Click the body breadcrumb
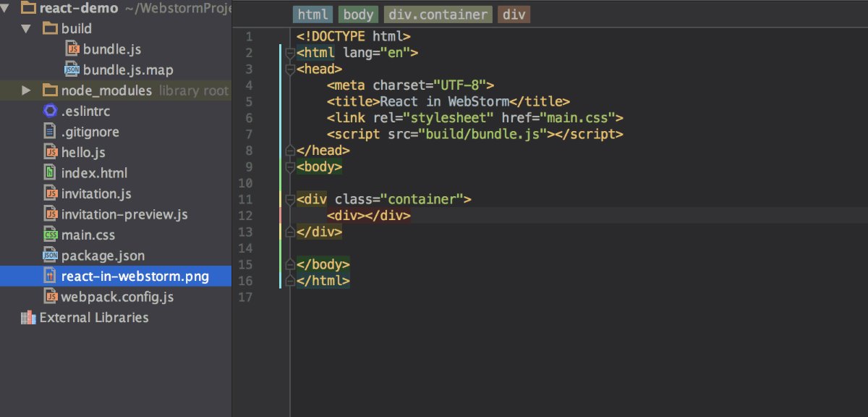Screen dimensions: 868x417 click(x=358, y=14)
